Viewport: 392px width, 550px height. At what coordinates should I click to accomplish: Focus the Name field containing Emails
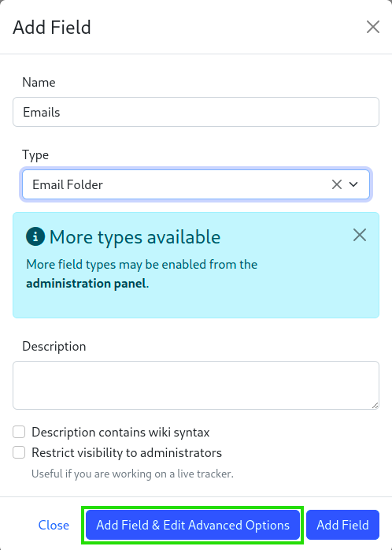click(196, 112)
